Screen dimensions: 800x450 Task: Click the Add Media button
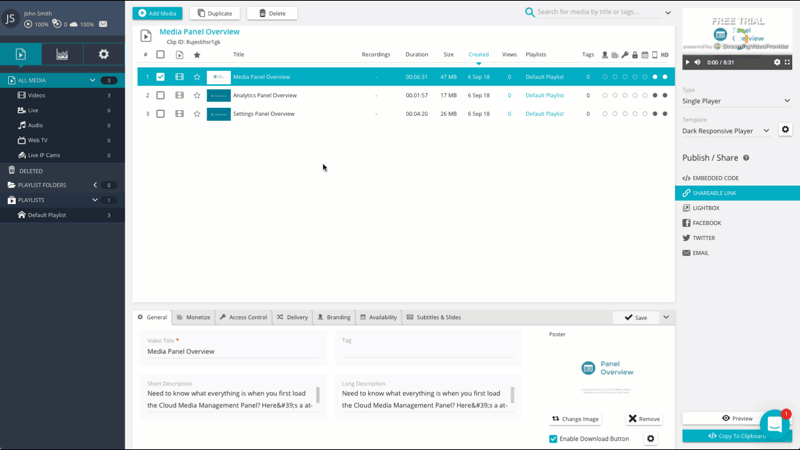point(157,13)
